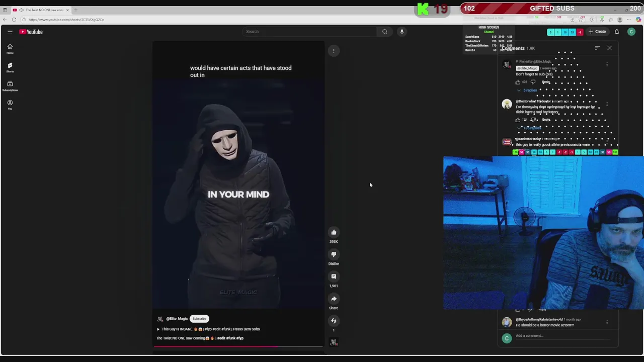Viewport: 644px width, 362px height.
Task: Like this short with thumbs up
Action: tap(334, 232)
